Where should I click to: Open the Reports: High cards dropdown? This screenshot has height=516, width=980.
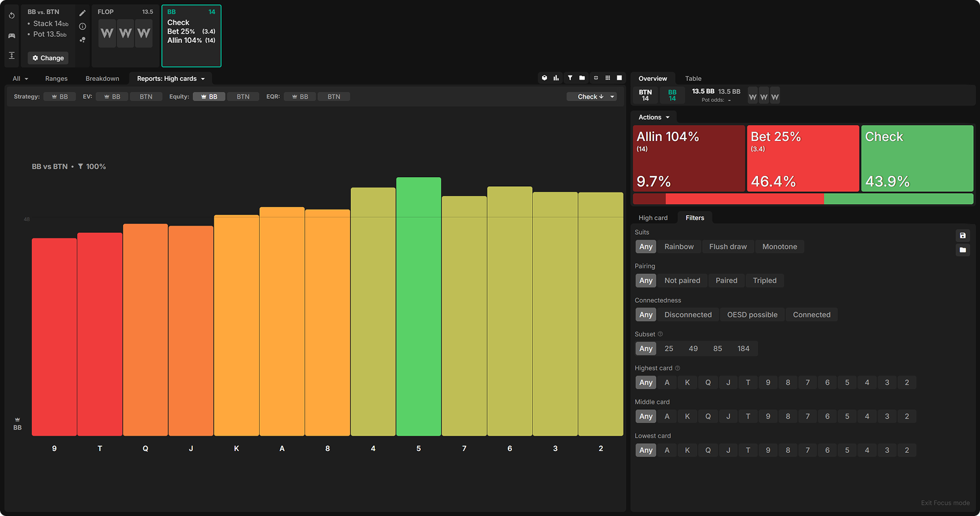pos(171,78)
